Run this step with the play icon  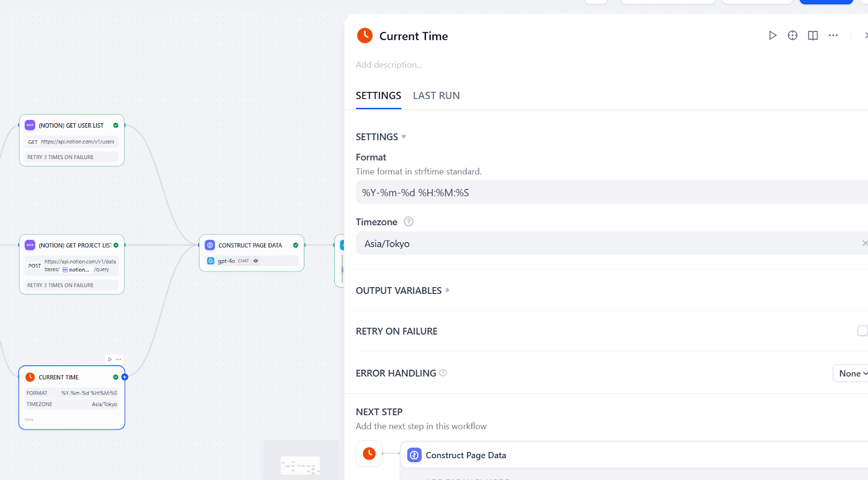[773, 35]
